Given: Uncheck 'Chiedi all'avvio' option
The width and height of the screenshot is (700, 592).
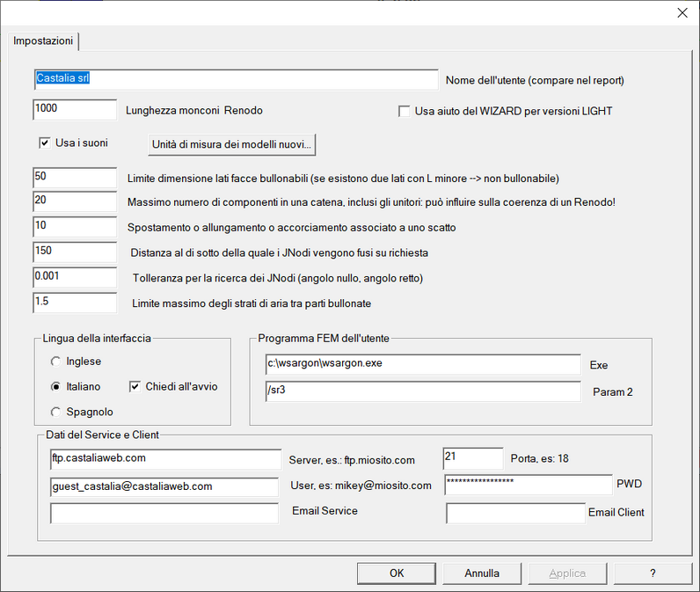Looking at the screenshot, I should point(136,386).
